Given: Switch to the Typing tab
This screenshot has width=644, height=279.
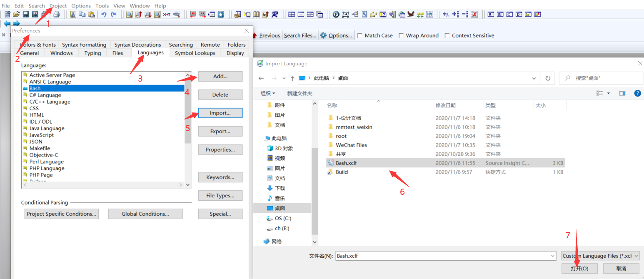Looking at the screenshot, I should pyautogui.click(x=92, y=53).
